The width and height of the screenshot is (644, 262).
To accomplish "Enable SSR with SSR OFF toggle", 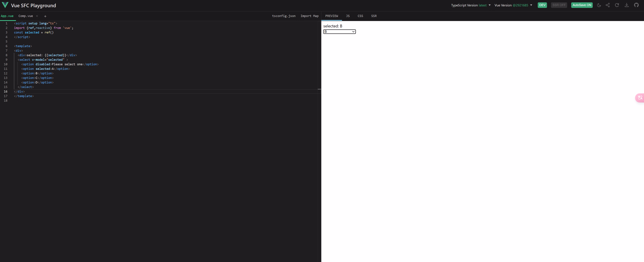I will coord(559,5).
